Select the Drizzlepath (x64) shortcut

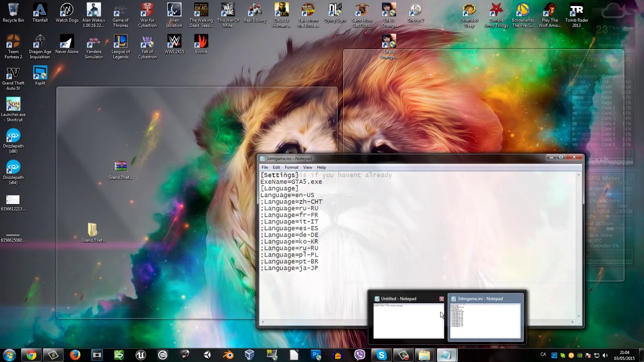pyautogui.click(x=13, y=172)
